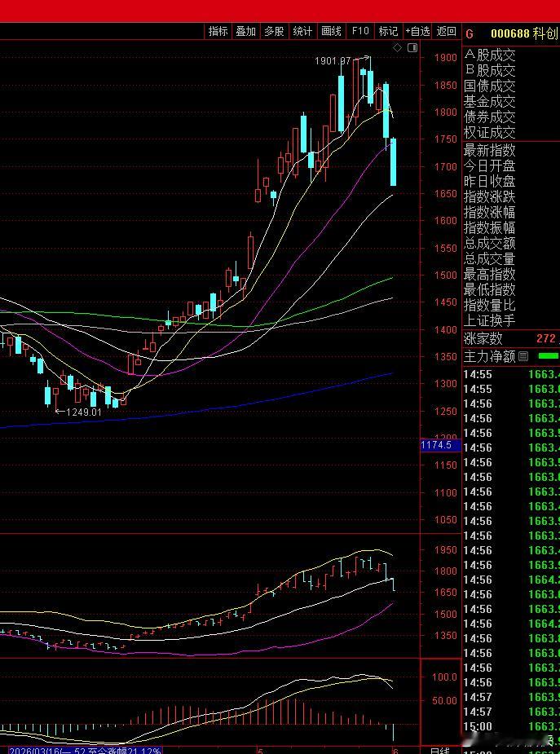Click the 日线 period label

[x=440, y=751]
